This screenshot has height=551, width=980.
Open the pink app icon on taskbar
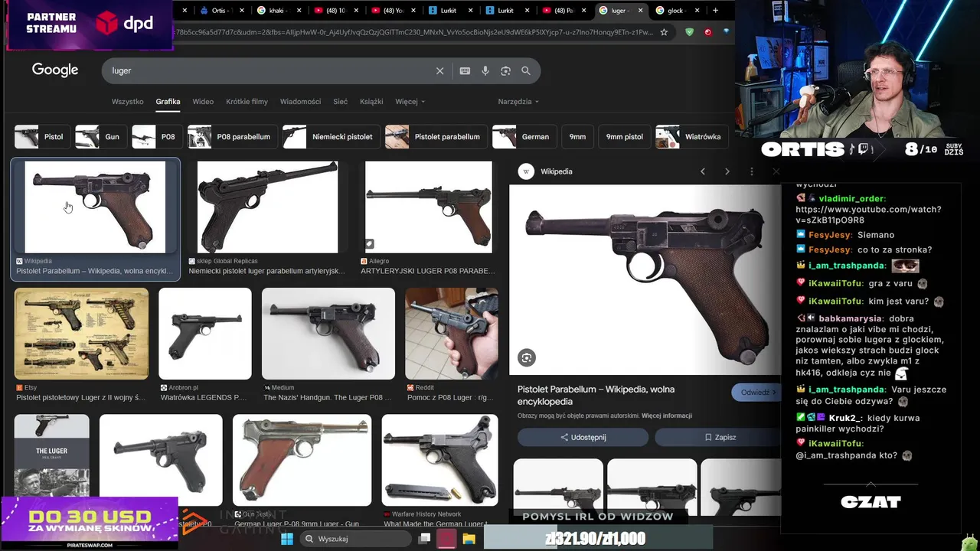click(x=446, y=539)
